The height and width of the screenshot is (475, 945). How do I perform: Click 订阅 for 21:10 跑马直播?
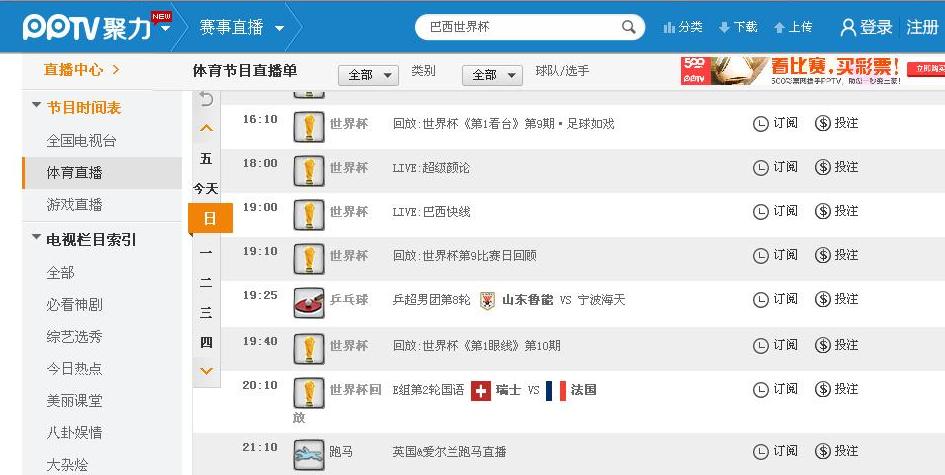785,451
